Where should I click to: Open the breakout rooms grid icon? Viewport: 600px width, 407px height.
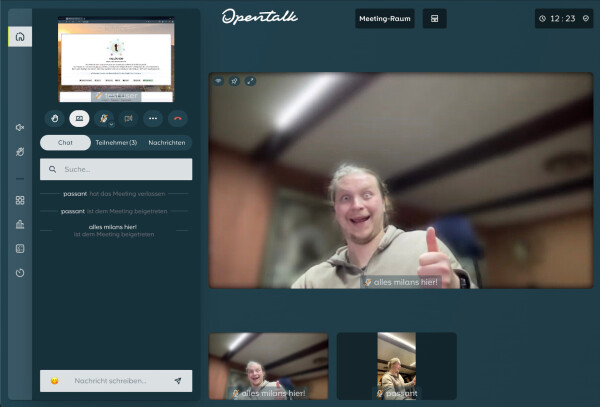(x=20, y=200)
